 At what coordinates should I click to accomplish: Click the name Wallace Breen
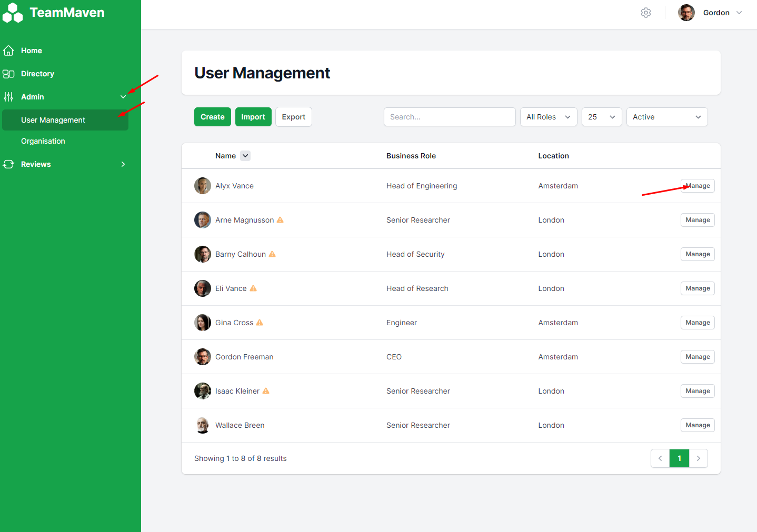pyautogui.click(x=240, y=425)
